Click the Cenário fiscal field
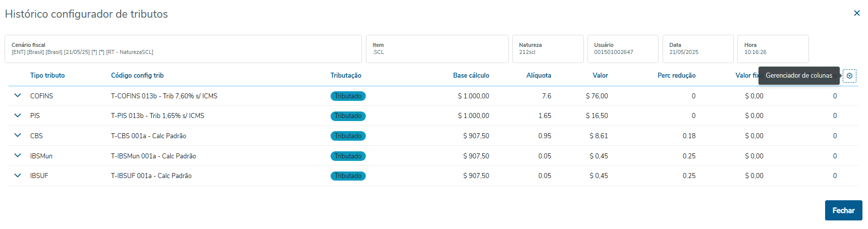Screen dimensions: 868x229 pyautogui.click(x=183, y=49)
